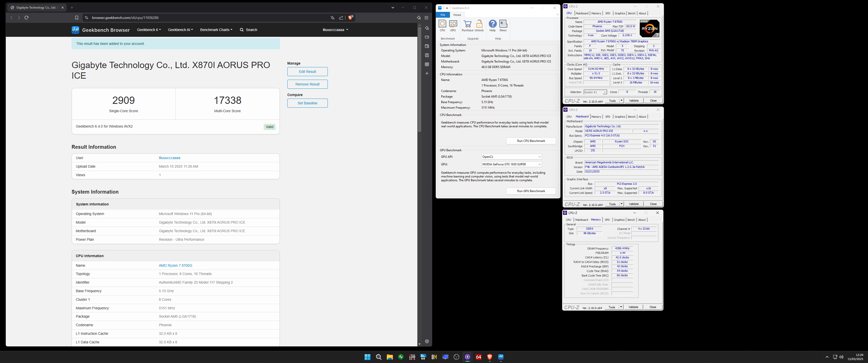Show hidden system tray icons

tap(827, 357)
